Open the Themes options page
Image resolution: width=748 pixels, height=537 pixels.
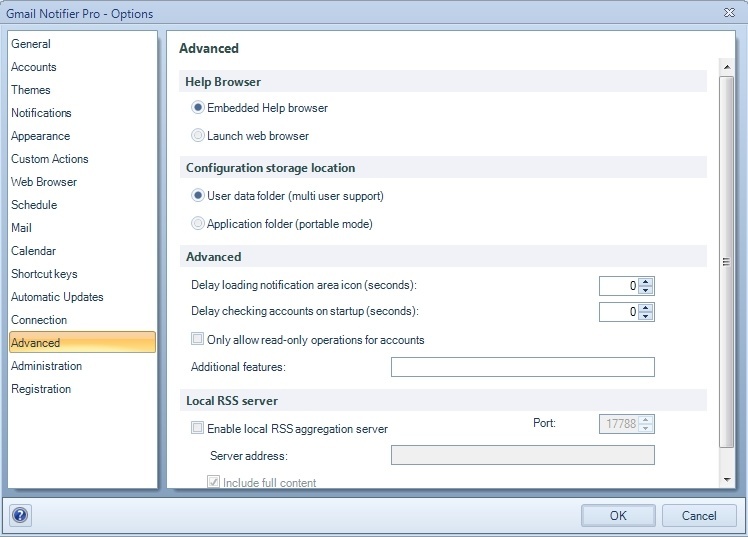(83, 90)
